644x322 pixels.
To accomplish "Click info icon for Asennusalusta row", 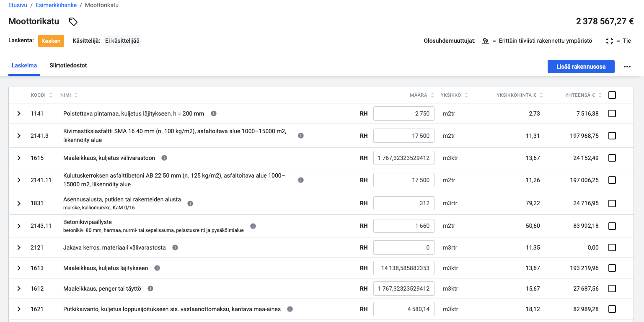I will tap(190, 204).
